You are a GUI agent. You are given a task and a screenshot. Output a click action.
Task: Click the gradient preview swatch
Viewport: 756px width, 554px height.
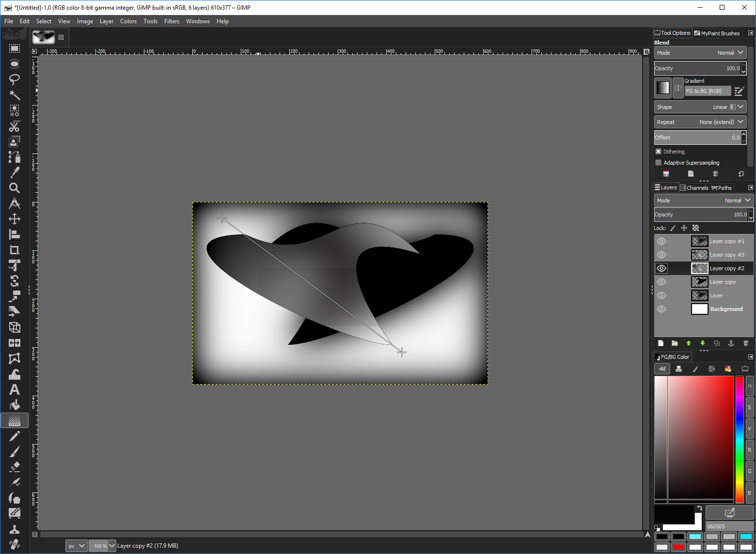663,88
